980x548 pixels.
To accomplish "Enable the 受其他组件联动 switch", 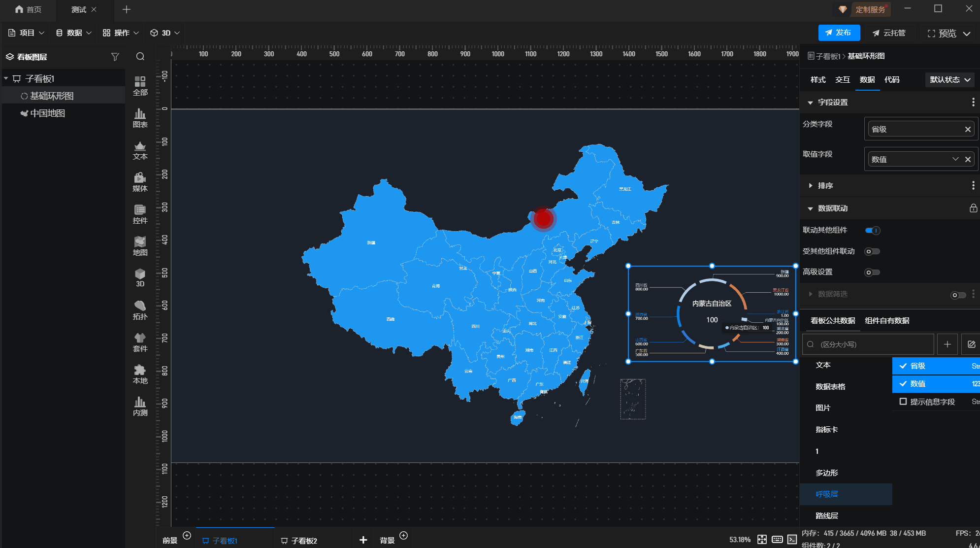I will (x=872, y=251).
